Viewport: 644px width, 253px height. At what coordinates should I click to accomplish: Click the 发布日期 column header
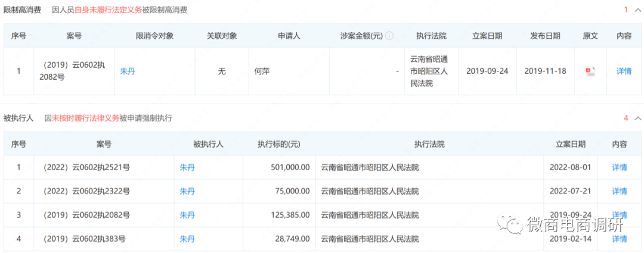click(545, 36)
